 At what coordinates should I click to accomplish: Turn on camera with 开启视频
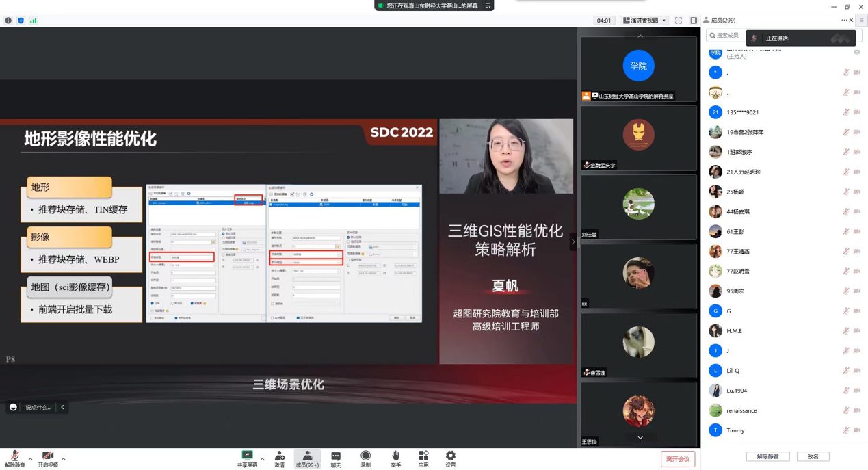pyautogui.click(x=47, y=458)
